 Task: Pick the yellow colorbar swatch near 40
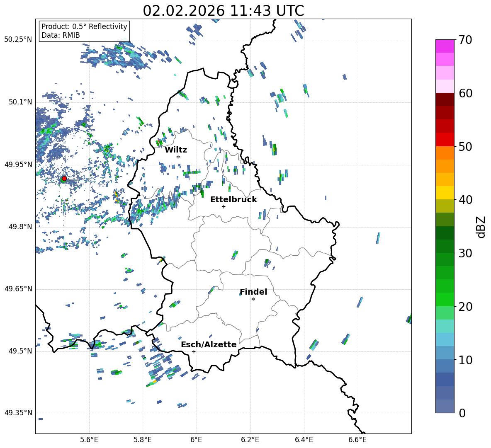[x=445, y=193]
